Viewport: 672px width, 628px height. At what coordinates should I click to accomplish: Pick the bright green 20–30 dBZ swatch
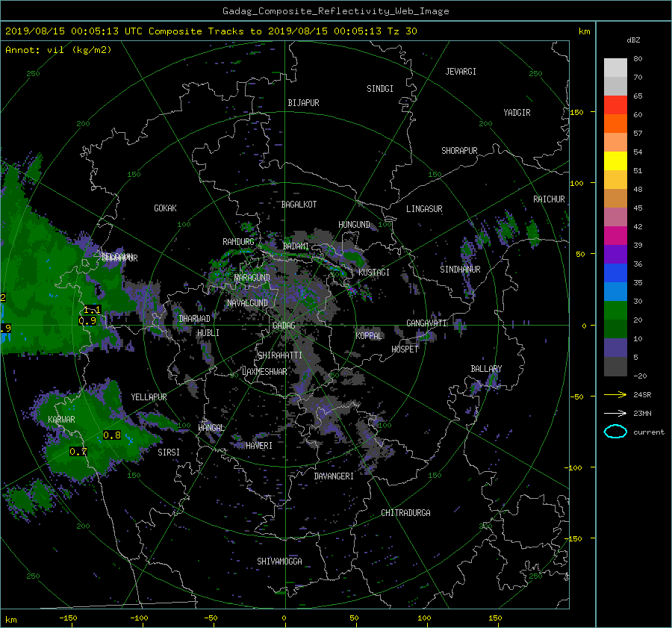615,311
